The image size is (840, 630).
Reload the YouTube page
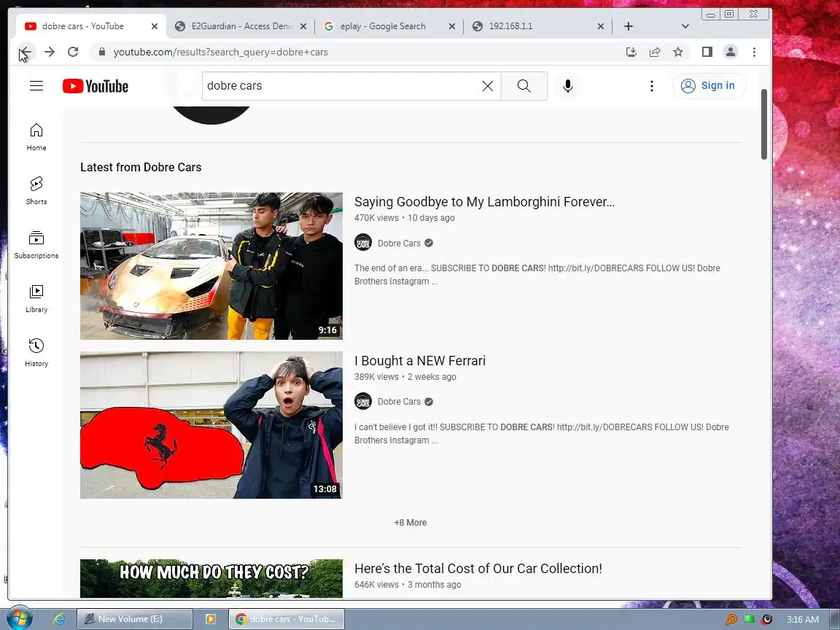[x=73, y=52]
